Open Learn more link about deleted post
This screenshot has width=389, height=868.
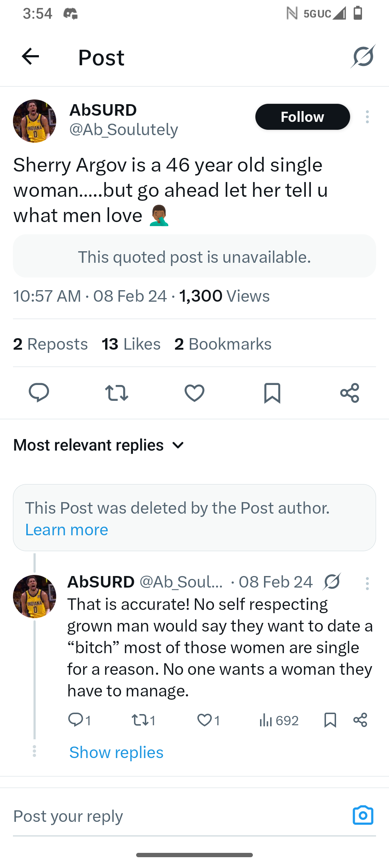67,530
